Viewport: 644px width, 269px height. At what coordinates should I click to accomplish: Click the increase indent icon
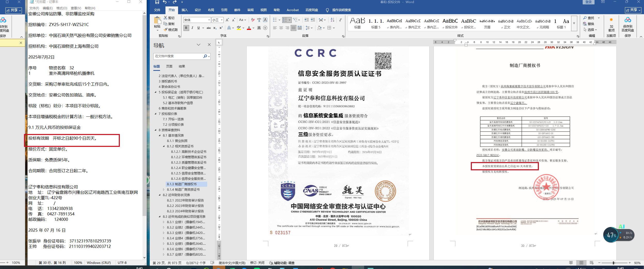point(313,20)
